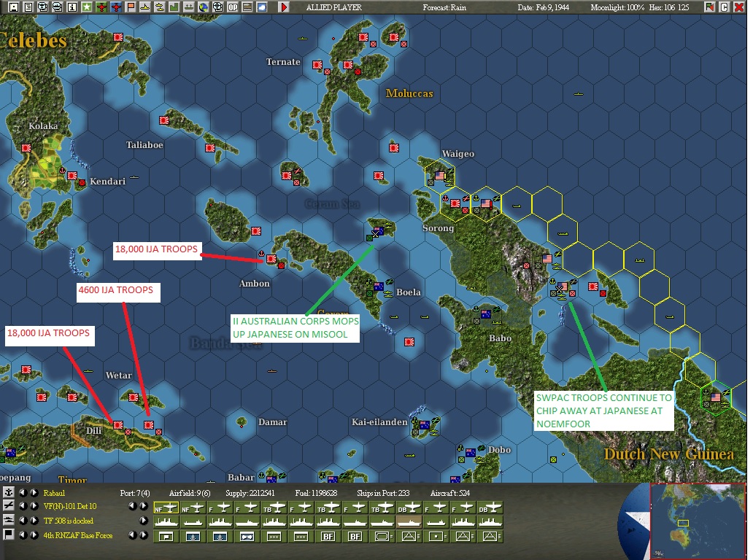This screenshot has width=753, height=560.
Task: Click the 'C' icon at top right
Action: (x=725, y=7)
